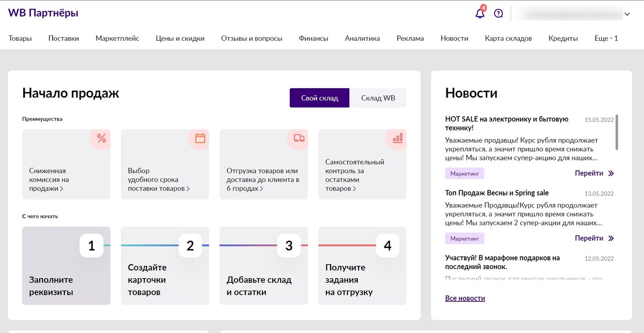Expand the account dropdown chevron
This screenshot has width=644, height=333.
coord(627,14)
